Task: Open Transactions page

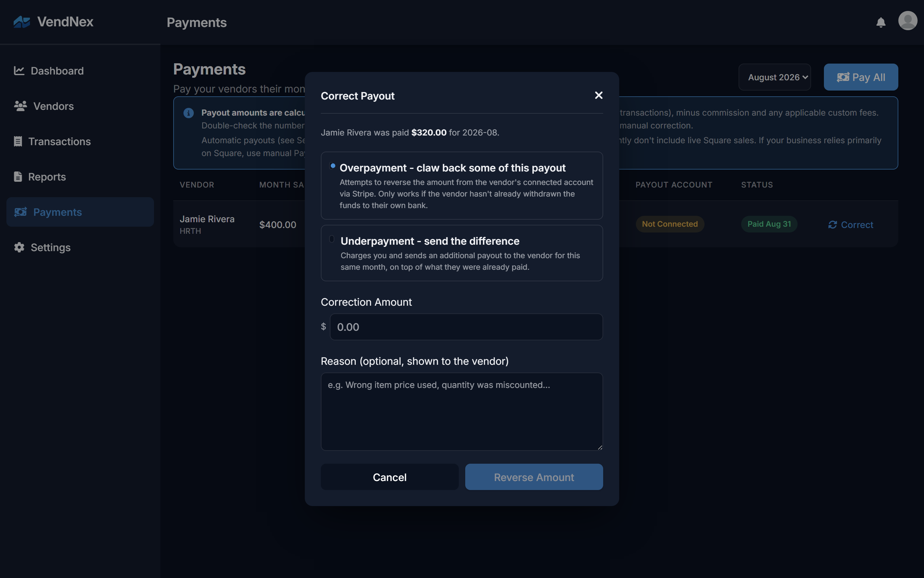Action: point(80,141)
